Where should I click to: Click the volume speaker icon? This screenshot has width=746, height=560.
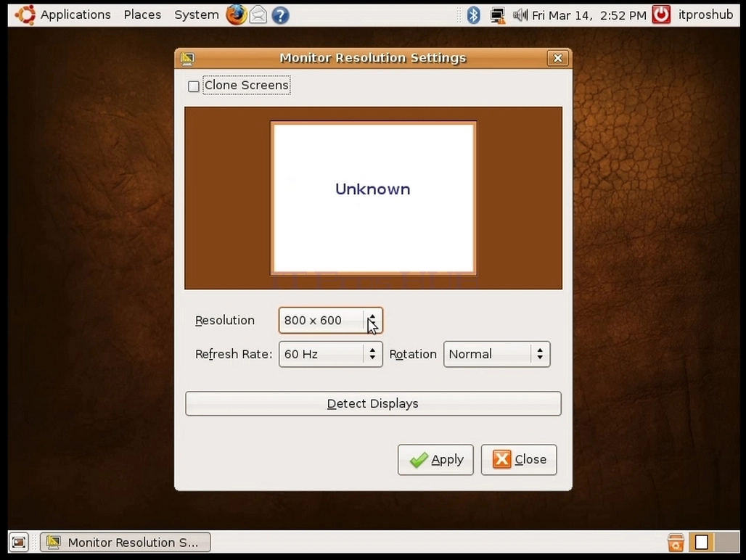pyautogui.click(x=520, y=15)
